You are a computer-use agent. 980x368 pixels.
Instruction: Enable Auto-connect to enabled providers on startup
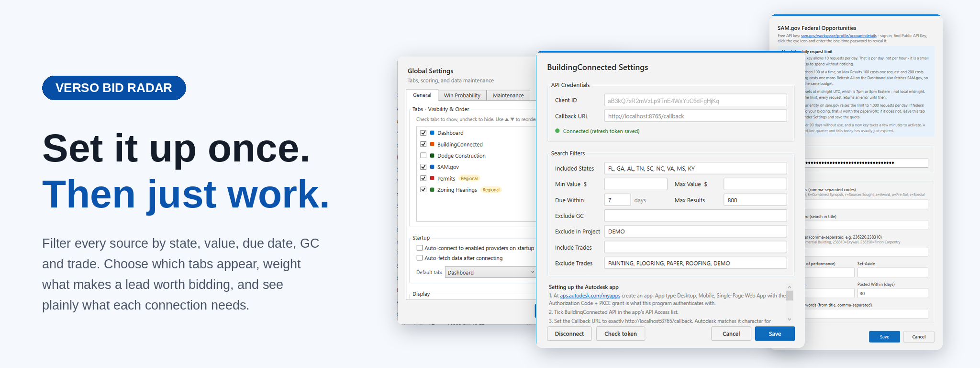420,248
